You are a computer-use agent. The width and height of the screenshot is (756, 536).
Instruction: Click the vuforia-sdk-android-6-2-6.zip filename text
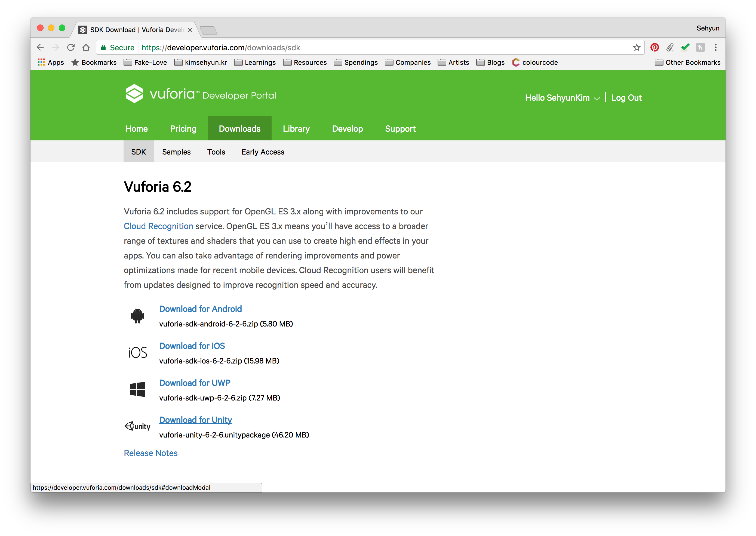click(208, 324)
